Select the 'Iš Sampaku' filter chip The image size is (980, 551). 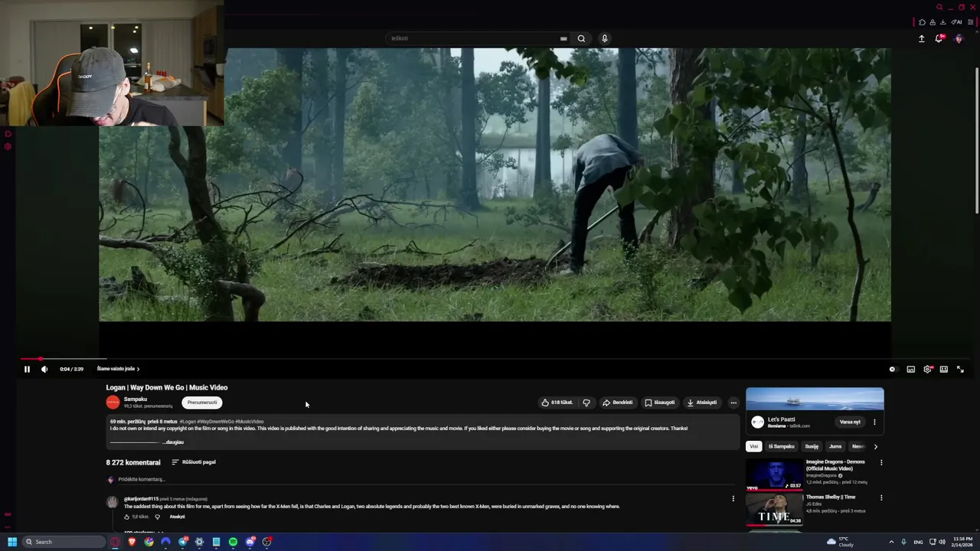[x=782, y=446]
